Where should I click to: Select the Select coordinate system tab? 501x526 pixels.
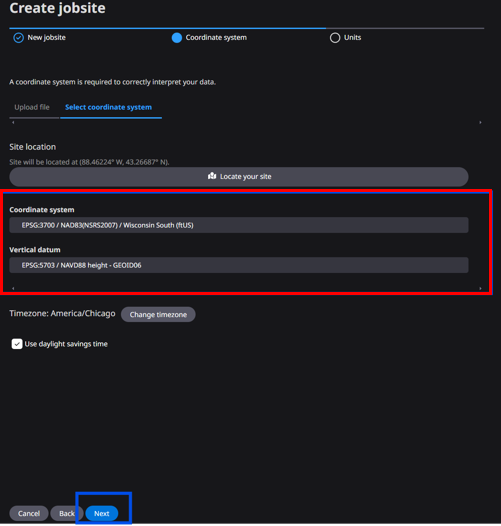(108, 107)
